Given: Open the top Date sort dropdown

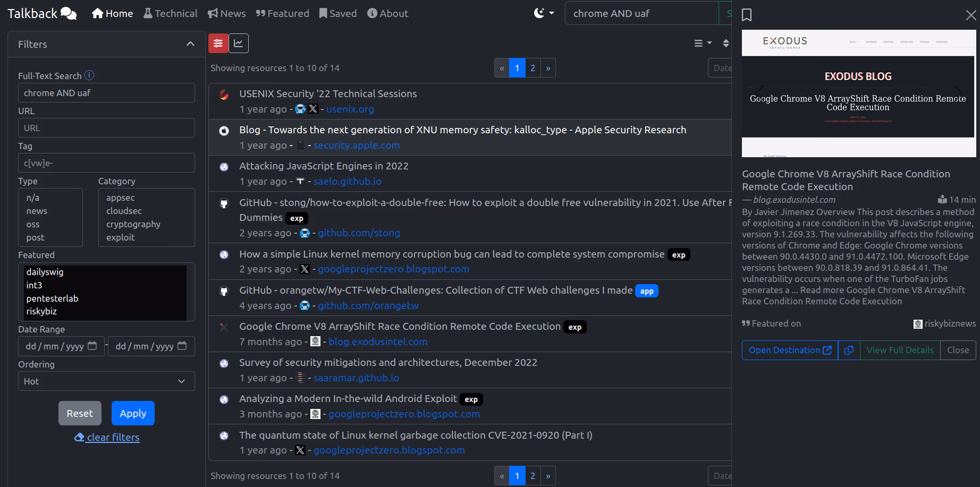Looking at the screenshot, I should [x=720, y=68].
